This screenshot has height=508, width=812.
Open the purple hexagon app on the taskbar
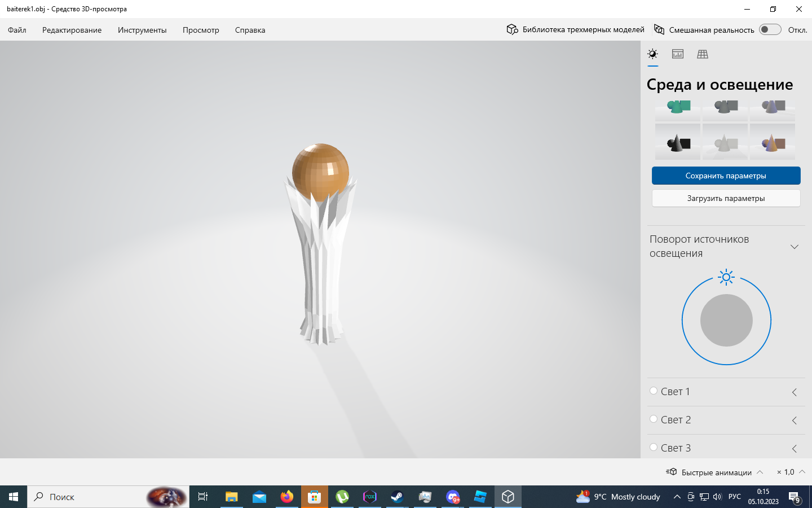point(369,497)
